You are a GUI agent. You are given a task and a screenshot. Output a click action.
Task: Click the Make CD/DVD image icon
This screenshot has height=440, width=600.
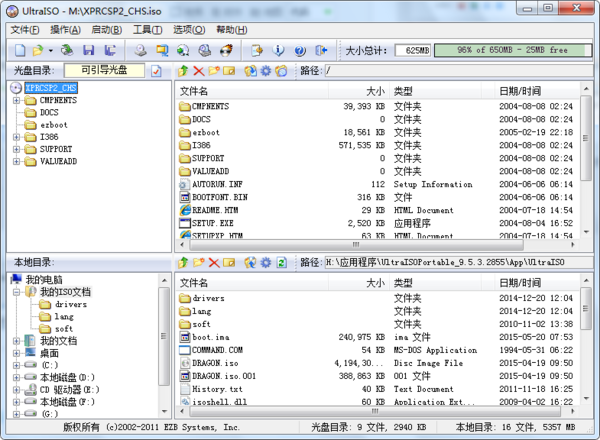pos(140,50)
